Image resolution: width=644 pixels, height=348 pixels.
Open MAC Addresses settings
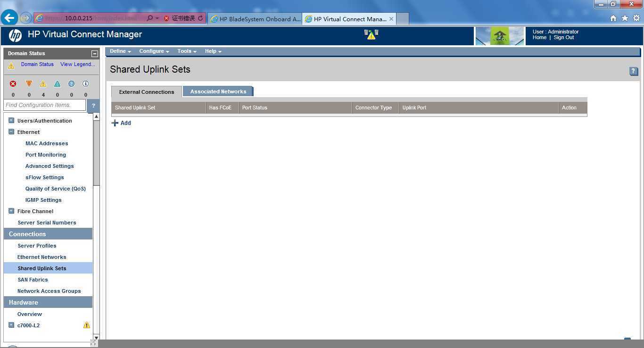47,143
